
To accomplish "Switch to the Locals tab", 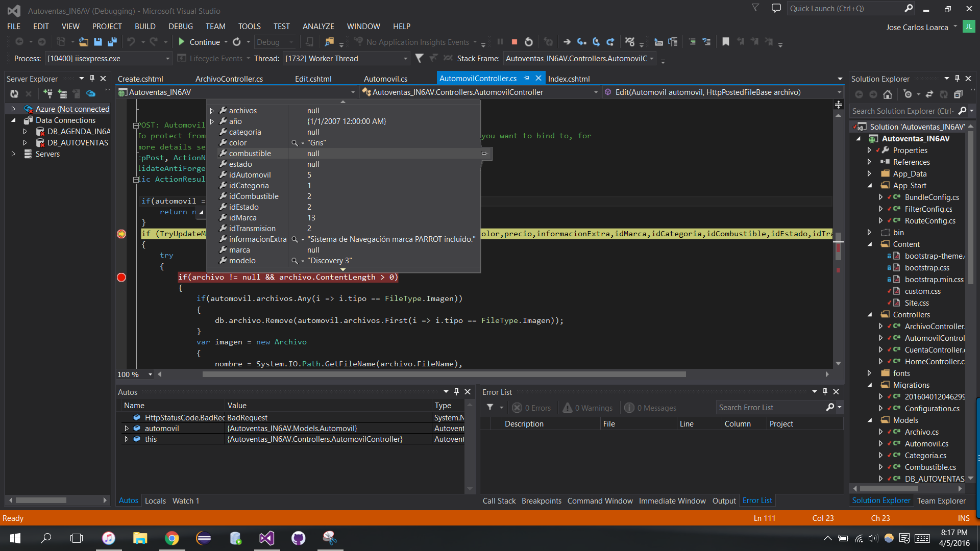I will click(x=155, y=501).
